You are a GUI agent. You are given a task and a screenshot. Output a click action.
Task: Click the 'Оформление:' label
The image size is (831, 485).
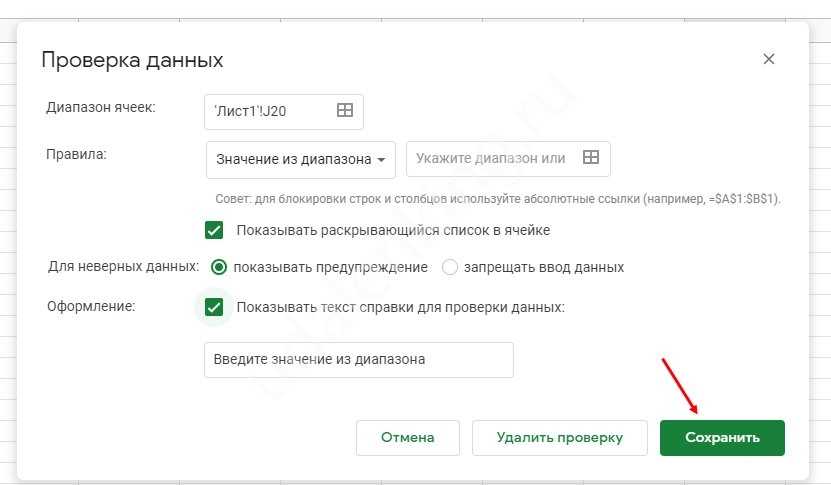[92, 306]
